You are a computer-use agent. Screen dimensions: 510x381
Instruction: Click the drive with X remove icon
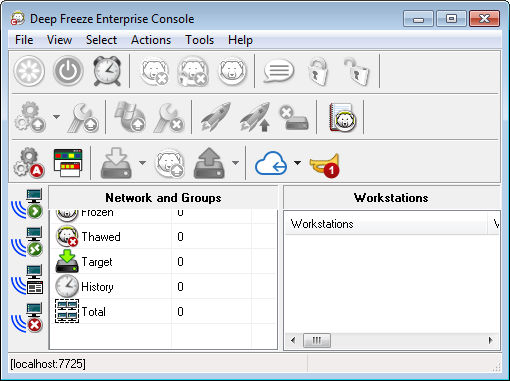294,118
